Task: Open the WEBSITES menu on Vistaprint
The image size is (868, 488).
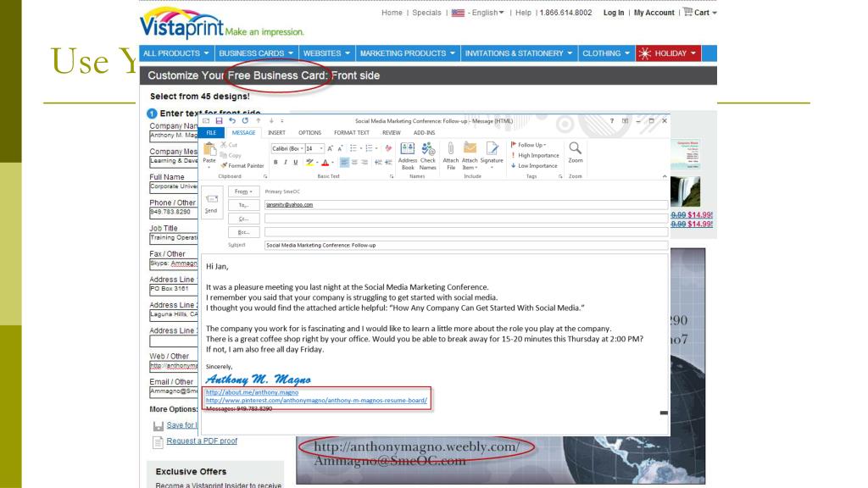Action: coord(326,53)
